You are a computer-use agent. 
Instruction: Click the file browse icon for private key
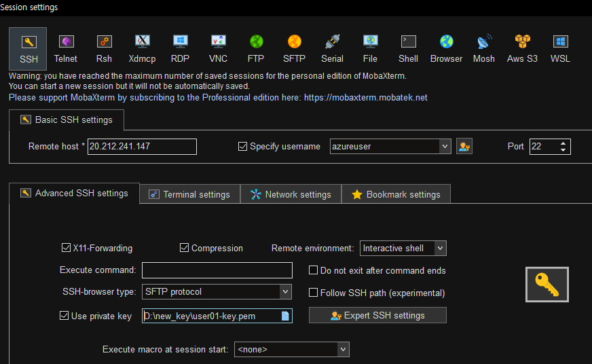click(285, 316)
